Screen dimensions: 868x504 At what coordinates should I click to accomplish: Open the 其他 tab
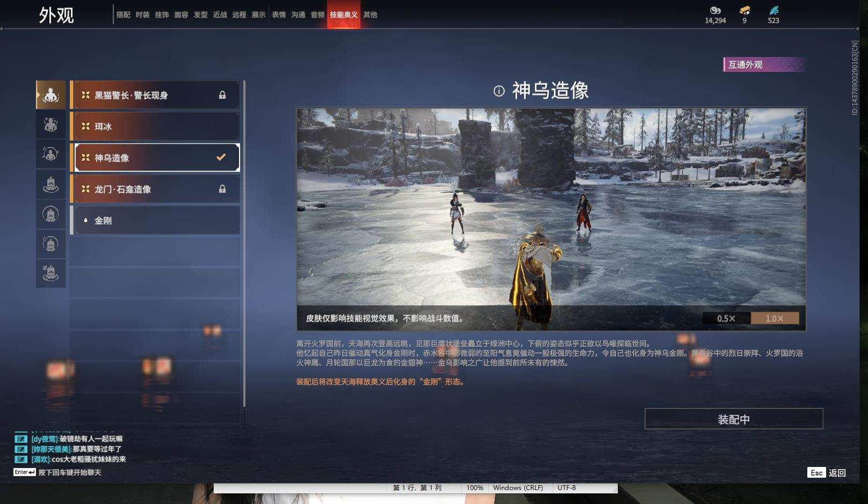[x=370, y=14]
